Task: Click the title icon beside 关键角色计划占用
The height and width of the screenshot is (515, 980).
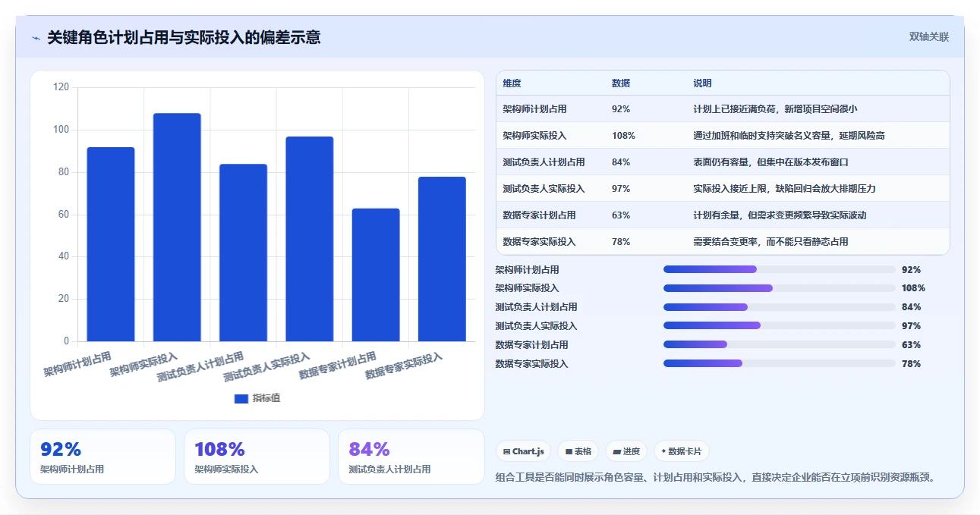Action: 36,38
